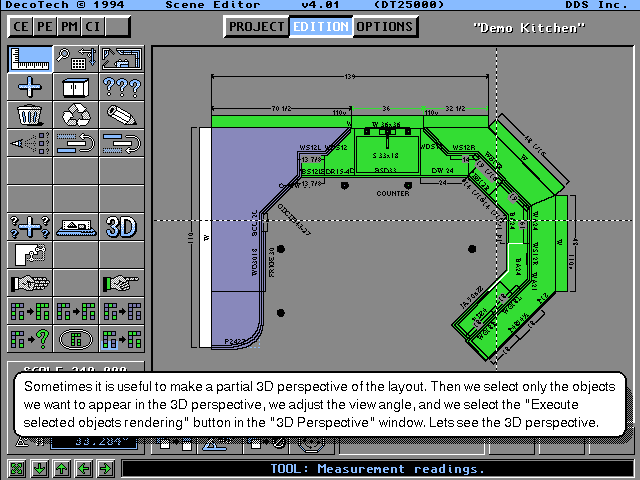Click the sink labeled S 33x18
640x480 pixels.
coord(386,156)
